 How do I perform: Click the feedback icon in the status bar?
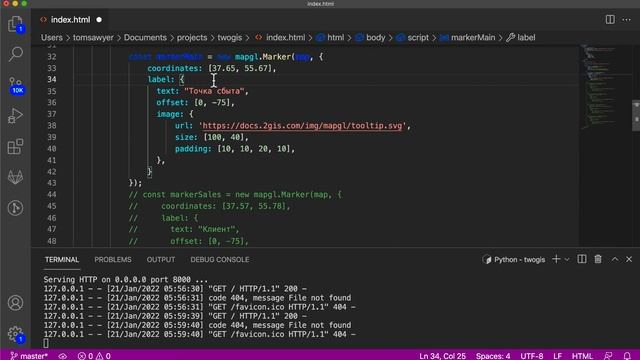(x=608, y=356)
